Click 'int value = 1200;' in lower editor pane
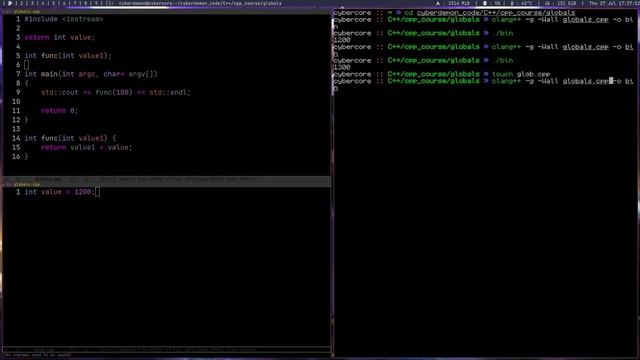Image resolution: width=640 pixels, height=360 pixels. tap(60, 192)
